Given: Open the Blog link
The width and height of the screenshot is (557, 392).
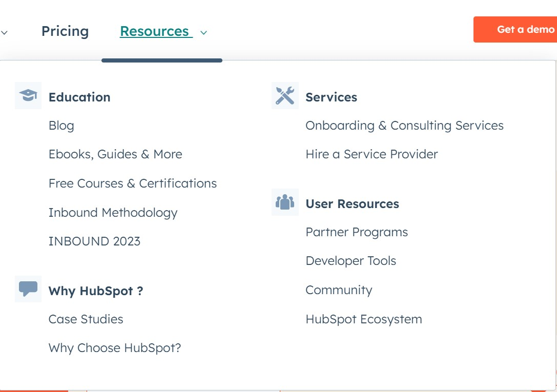Looking at the screenshot, I should click(x=61, y=126).
